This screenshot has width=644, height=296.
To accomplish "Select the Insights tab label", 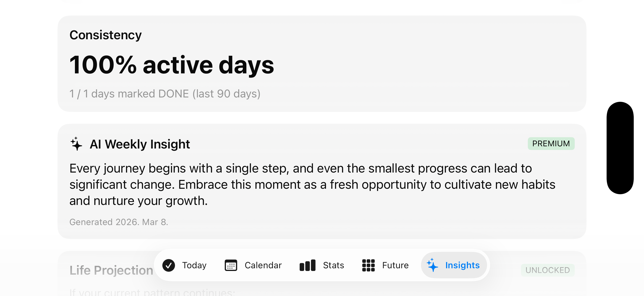I will tap(462, 265).
